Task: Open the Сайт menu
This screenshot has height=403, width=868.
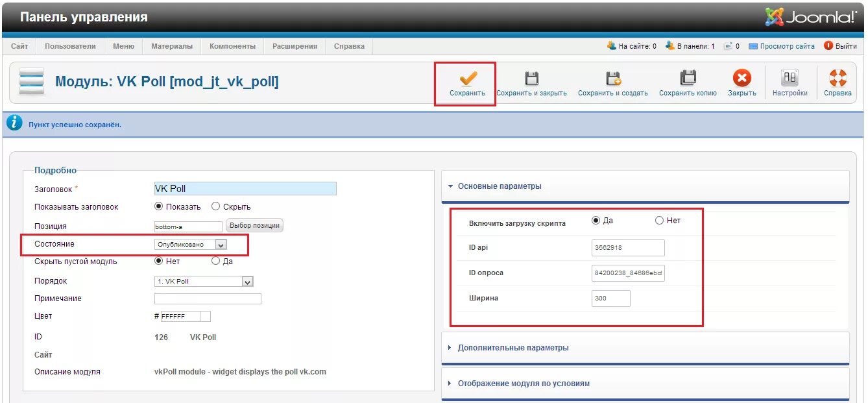Action: coord(19,46)
